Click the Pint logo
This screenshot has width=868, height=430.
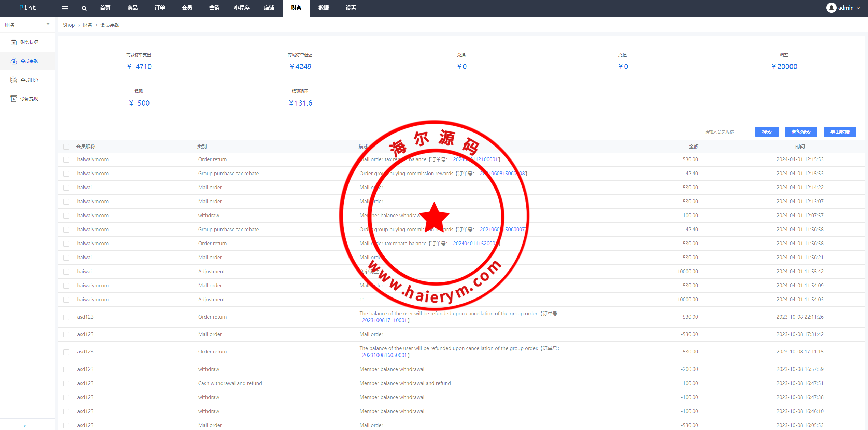(28, 8)
